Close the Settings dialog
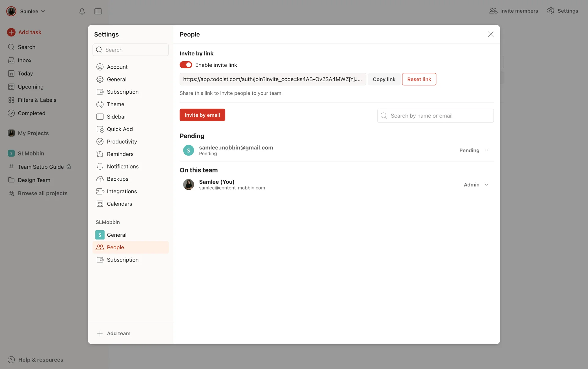The image size is (588, 369). [x=491, y=34]
